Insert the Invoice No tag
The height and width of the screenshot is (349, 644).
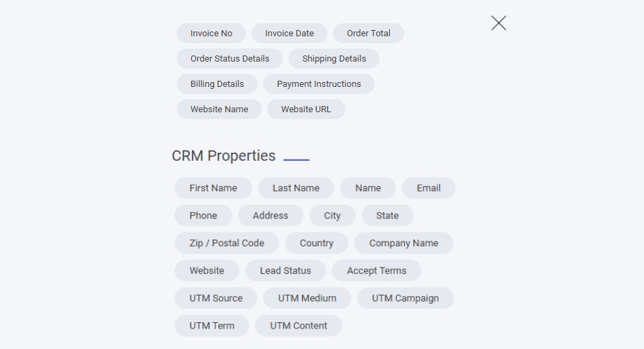211,34
